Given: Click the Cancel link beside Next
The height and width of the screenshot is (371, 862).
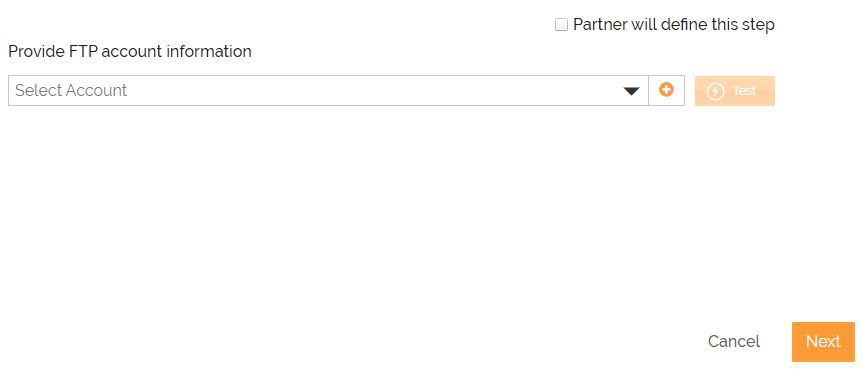Looking at the screenshot, I should click(734, 342).
